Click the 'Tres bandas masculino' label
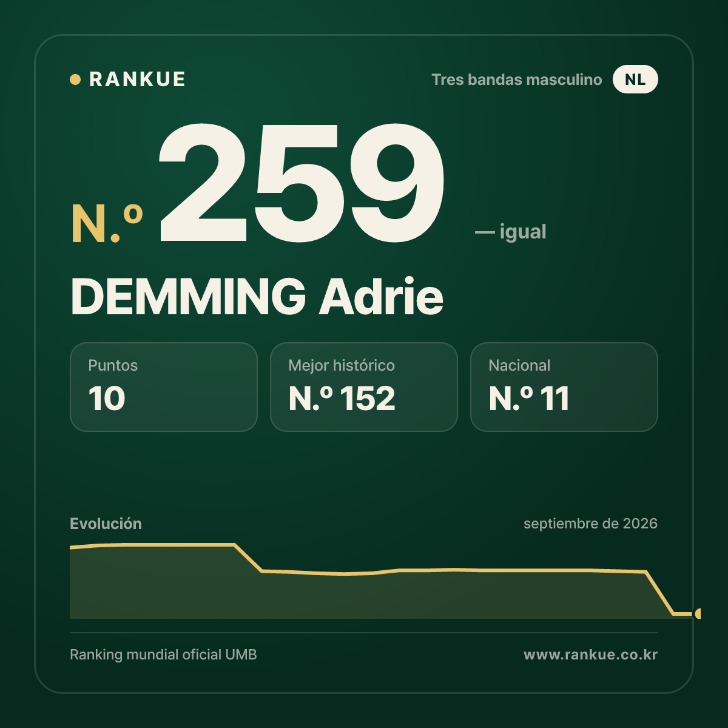Viewport: 728px width, 728px height. [517, 79]
